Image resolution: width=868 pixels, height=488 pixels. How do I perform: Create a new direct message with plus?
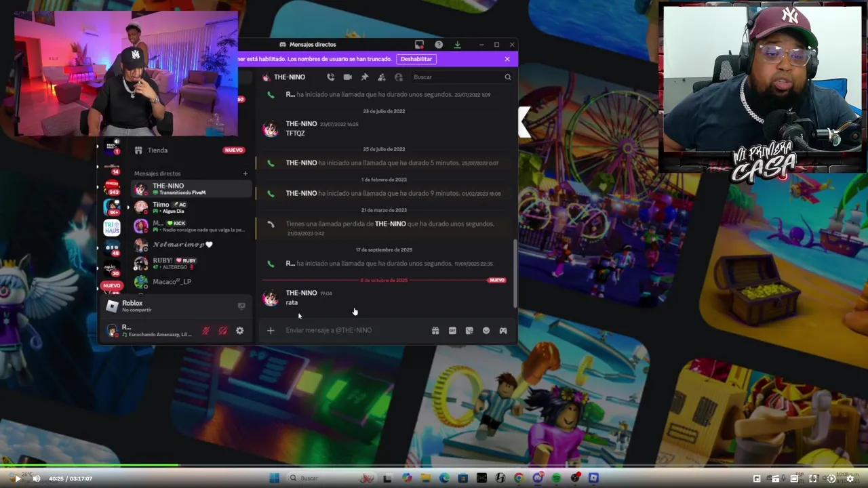coord(245,174)
